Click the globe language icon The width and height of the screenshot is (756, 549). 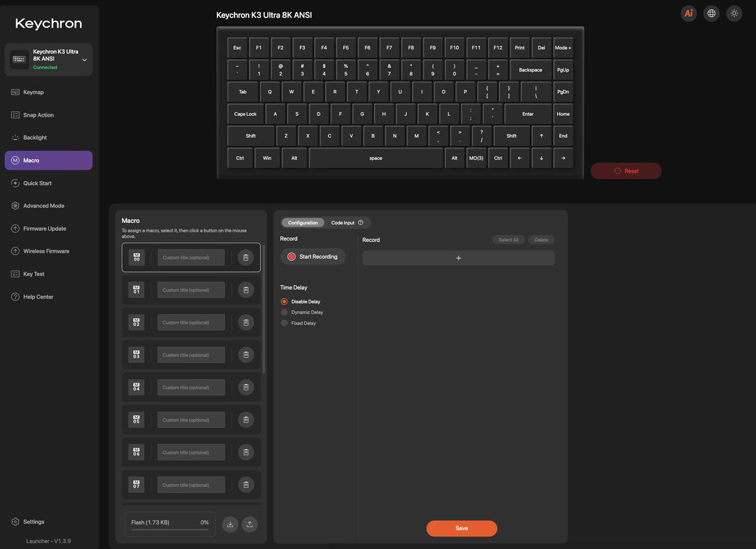click(x=711, y=13)
